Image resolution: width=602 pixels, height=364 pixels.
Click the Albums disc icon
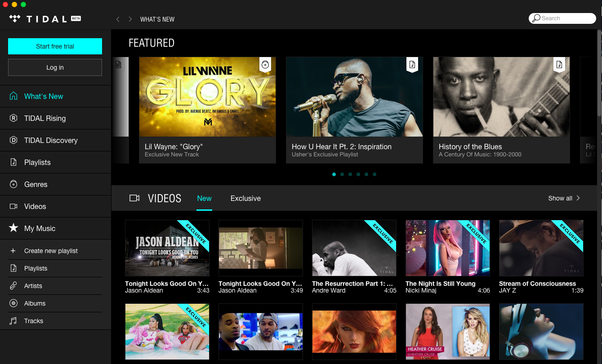click(x=13, y=303)
